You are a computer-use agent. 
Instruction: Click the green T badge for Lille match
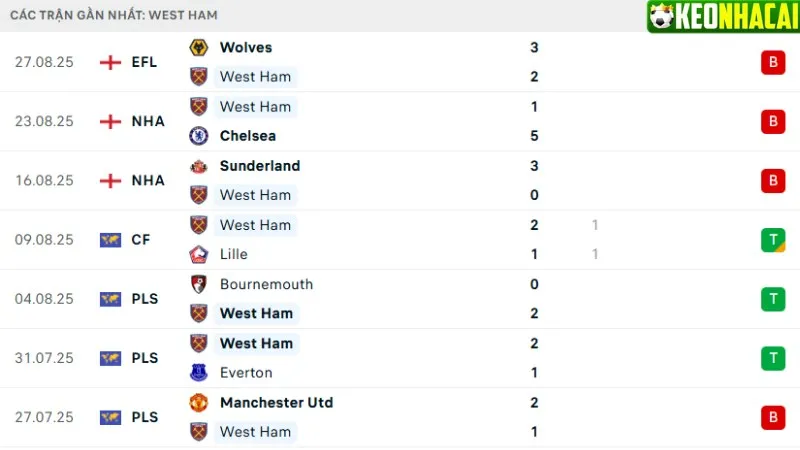pos(771,240)
